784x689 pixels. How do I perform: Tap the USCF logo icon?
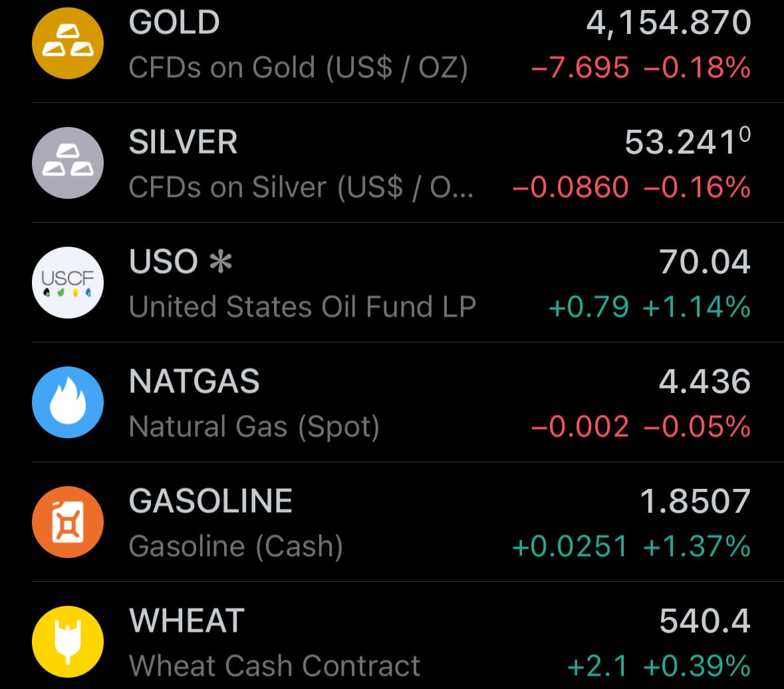click(x=67, y=282)
